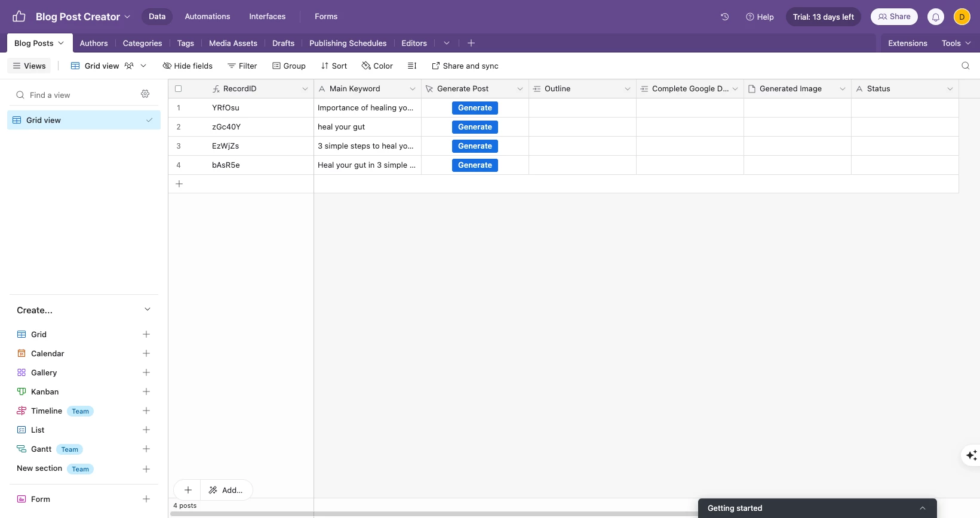Expand the Getting started panel

[817, 508]
